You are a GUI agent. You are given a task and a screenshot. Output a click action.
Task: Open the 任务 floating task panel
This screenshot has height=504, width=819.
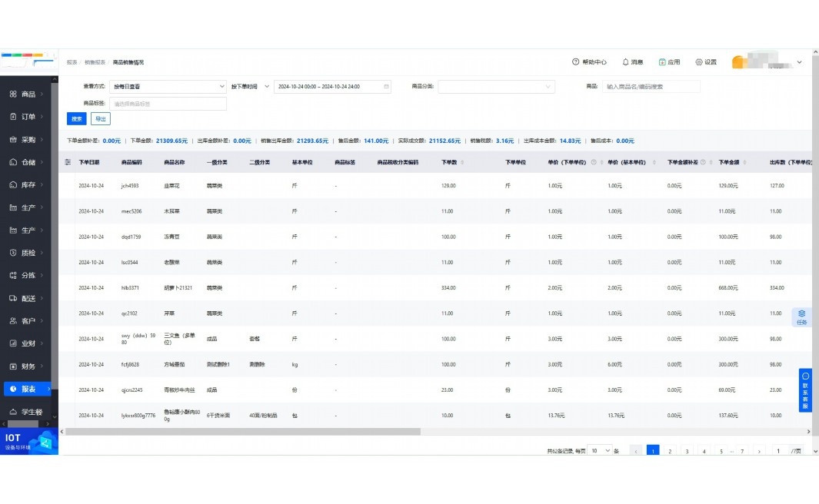pyautogui.click(x=801, y=317)
